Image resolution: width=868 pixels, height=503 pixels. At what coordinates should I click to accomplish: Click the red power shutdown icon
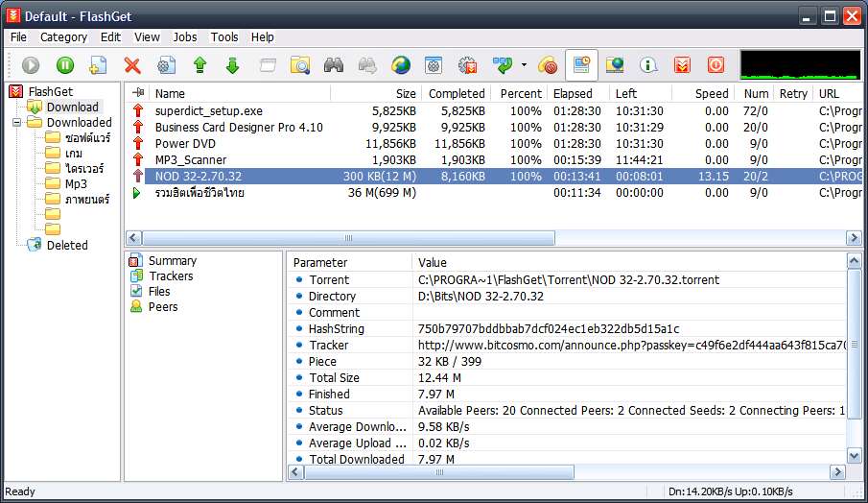pyautogui.click(x=716, y=65)
